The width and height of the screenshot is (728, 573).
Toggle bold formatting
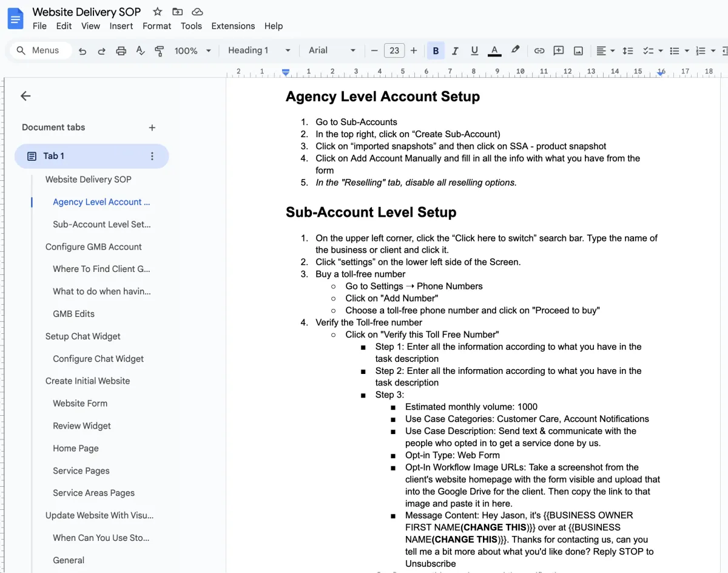(x=436, y=51)
